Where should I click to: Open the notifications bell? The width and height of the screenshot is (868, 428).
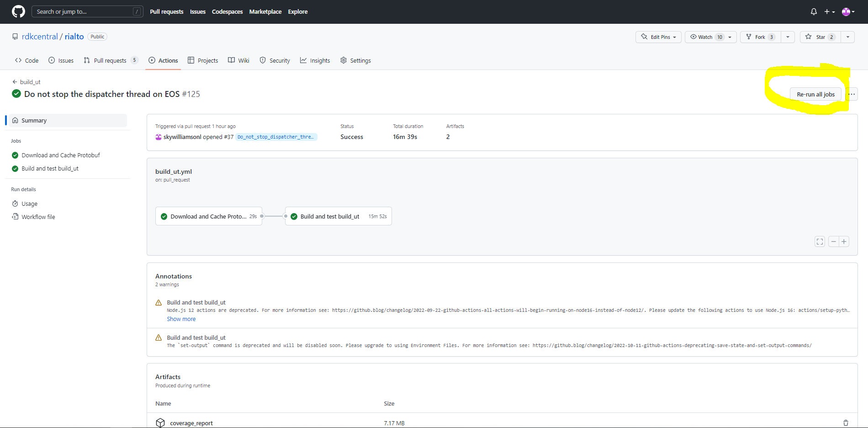click(814, 12)
